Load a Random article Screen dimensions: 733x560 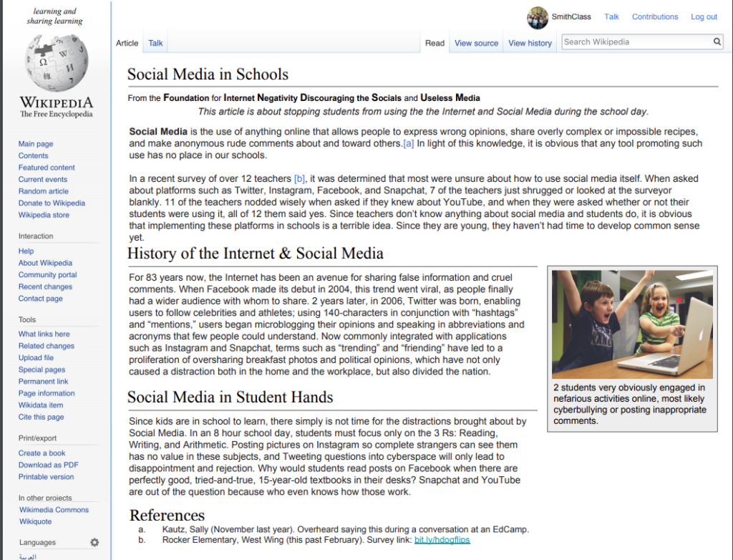44,191
